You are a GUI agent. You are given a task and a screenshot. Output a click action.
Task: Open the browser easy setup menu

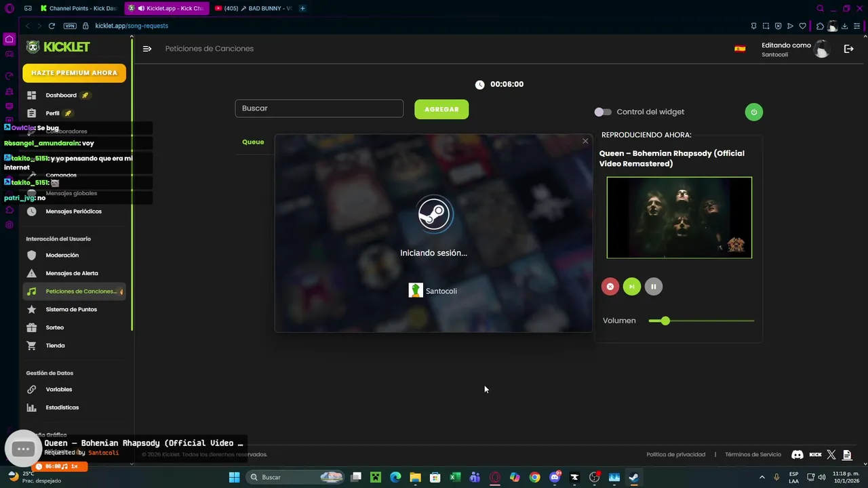pos(857,26)
